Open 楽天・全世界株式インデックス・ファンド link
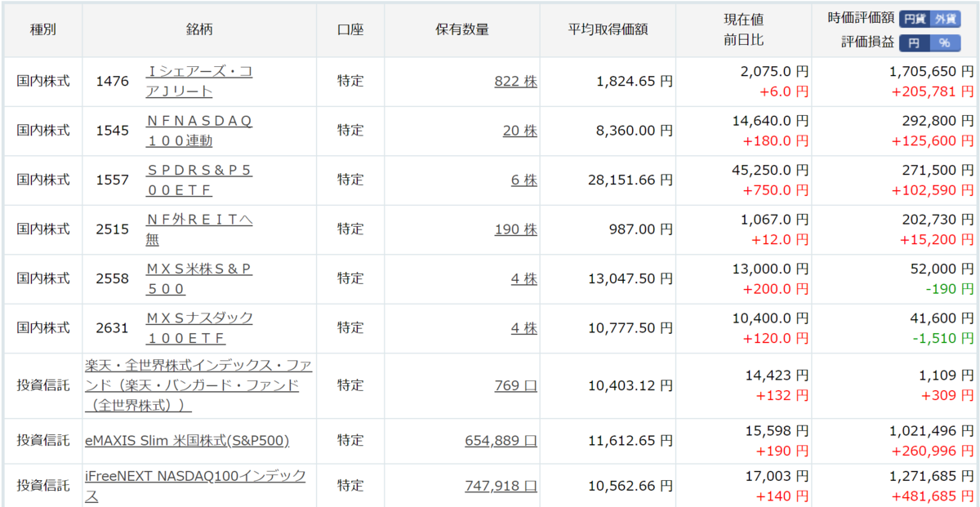Image resolution: width=980 pixels, height=507 pixels. pos(198,385)
